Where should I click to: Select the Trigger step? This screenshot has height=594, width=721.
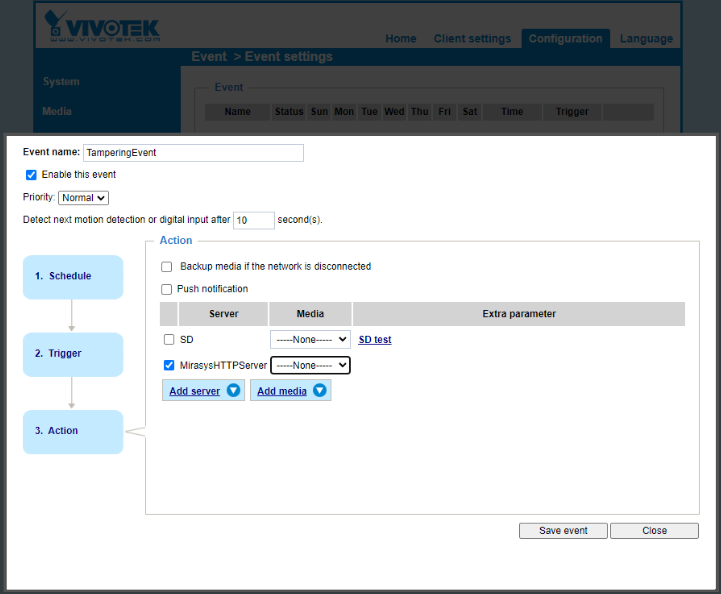point(72,354)
